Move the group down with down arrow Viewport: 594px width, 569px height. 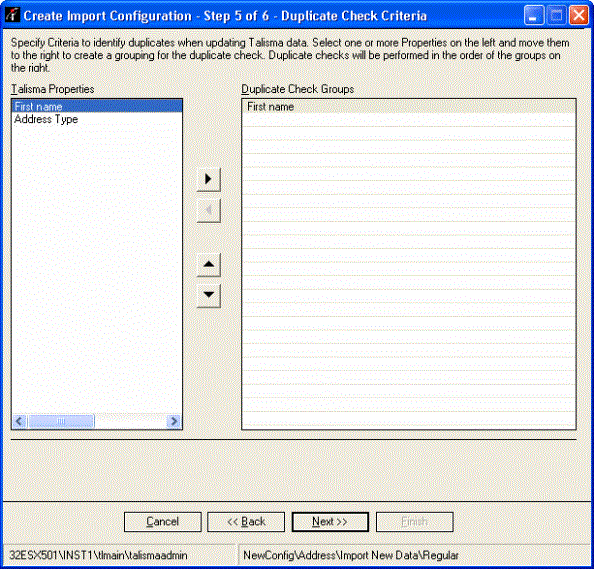pyautogui.click(x=209, y=295)
